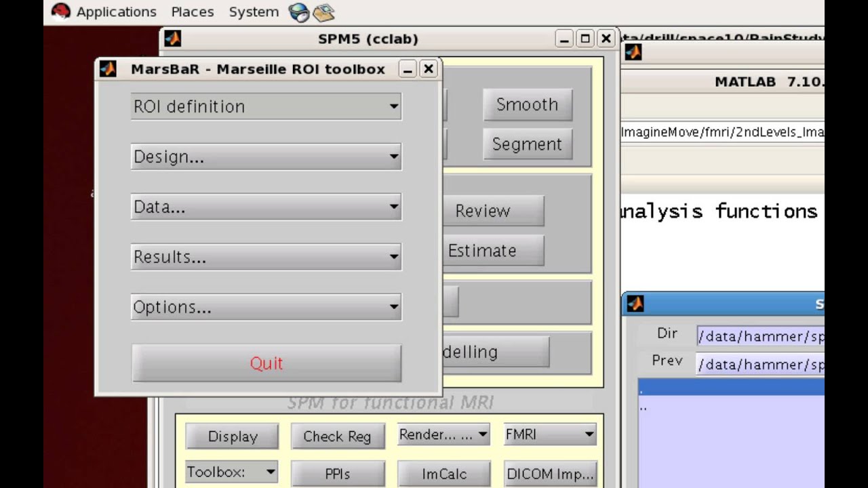Click the red Quit button in MarsBaR
The width and height of the screenshot is (868, 488).
coord(266,363)
